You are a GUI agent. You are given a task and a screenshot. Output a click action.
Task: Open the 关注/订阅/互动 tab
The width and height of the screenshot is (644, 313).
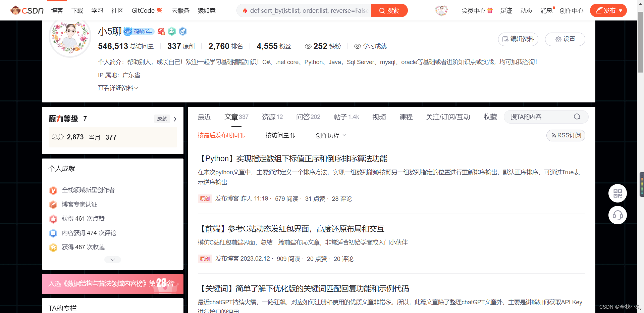(x=448, y=117)
